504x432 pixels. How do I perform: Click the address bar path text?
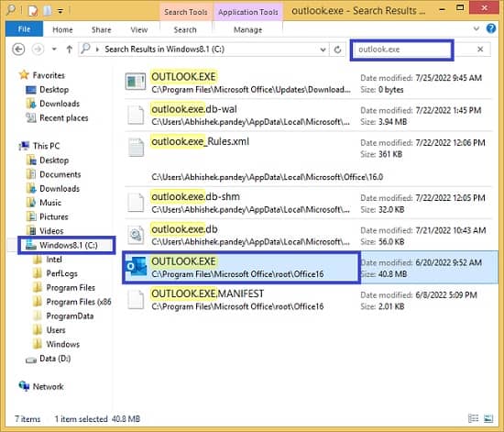tap(164, 50)
